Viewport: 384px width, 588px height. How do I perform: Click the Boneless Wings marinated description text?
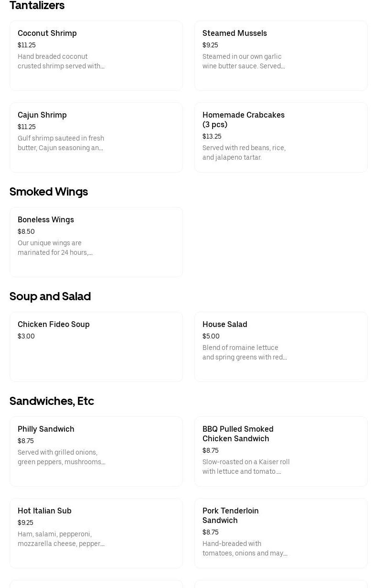coord(55,248)
